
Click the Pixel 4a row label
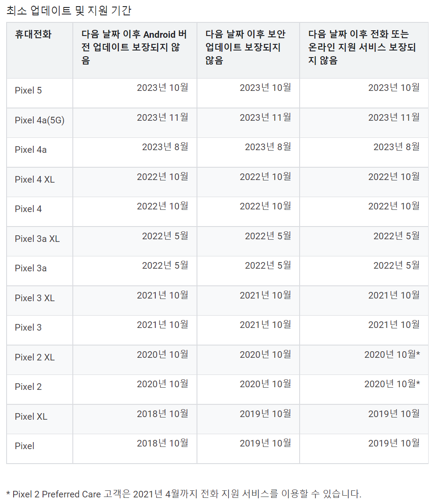point(31,150)
